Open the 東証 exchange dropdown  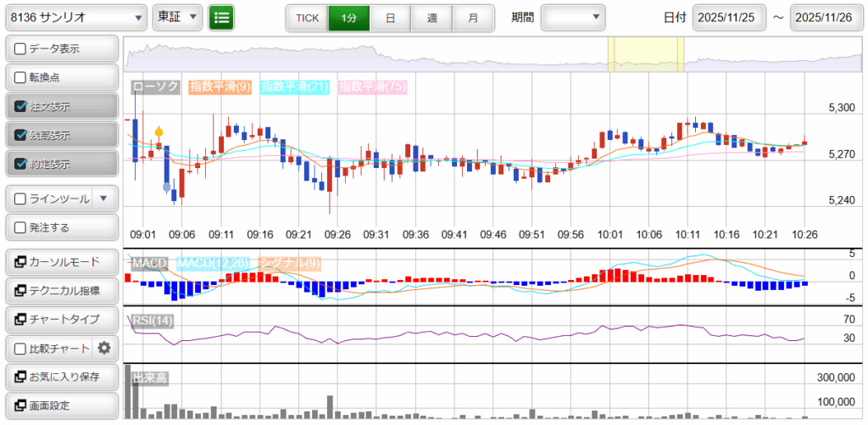177,17
